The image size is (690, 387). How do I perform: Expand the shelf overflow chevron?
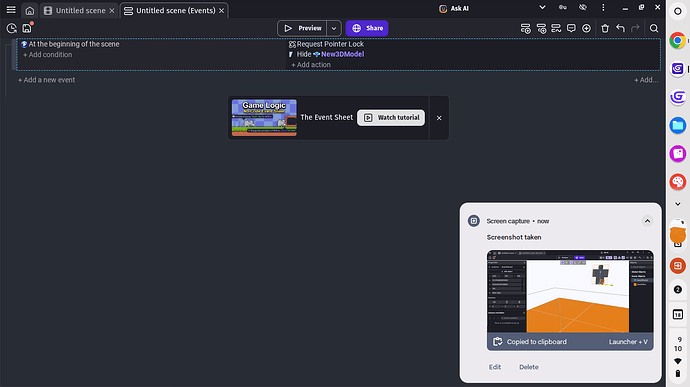tap(678, 204)
